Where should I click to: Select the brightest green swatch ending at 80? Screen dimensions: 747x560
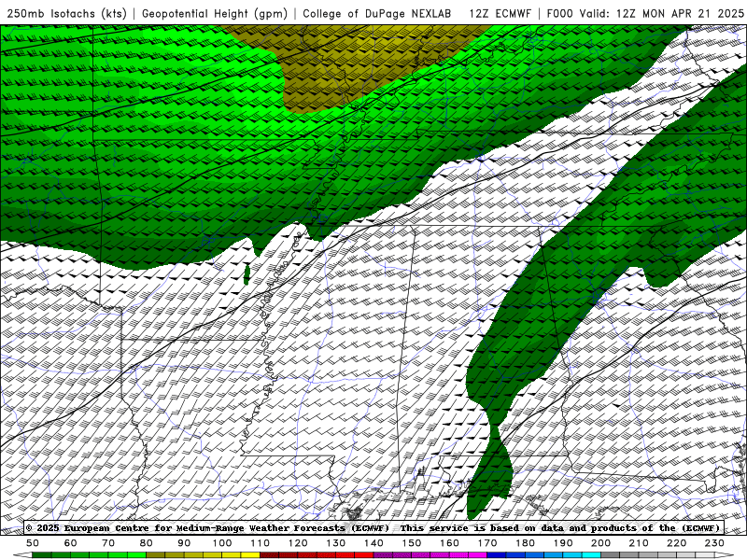(x=136, y=555)
